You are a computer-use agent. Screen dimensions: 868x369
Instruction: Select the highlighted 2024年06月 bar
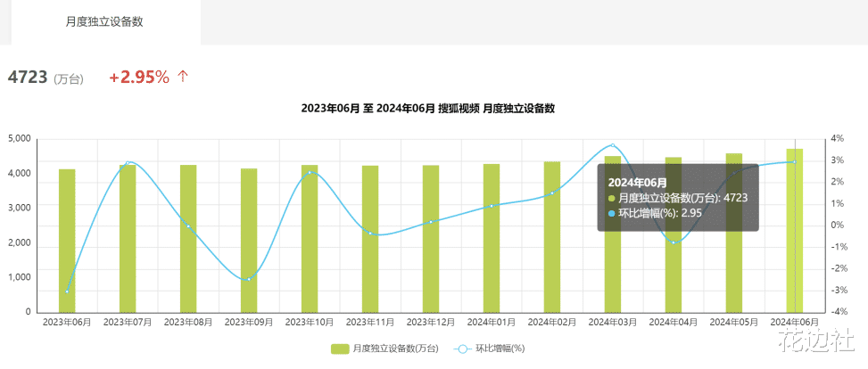click(x=795, y=231)
